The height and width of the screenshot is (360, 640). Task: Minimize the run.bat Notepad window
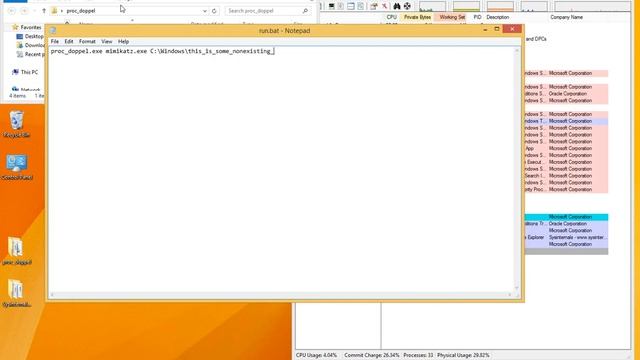pyautogui.click(x=485, y=29)
